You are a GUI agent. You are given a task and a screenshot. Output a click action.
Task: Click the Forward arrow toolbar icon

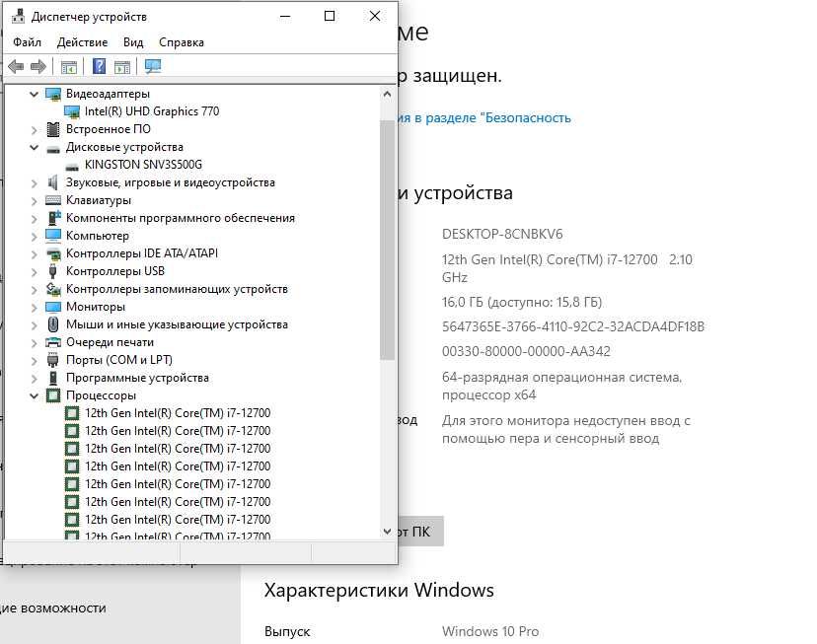coord(38,66)
